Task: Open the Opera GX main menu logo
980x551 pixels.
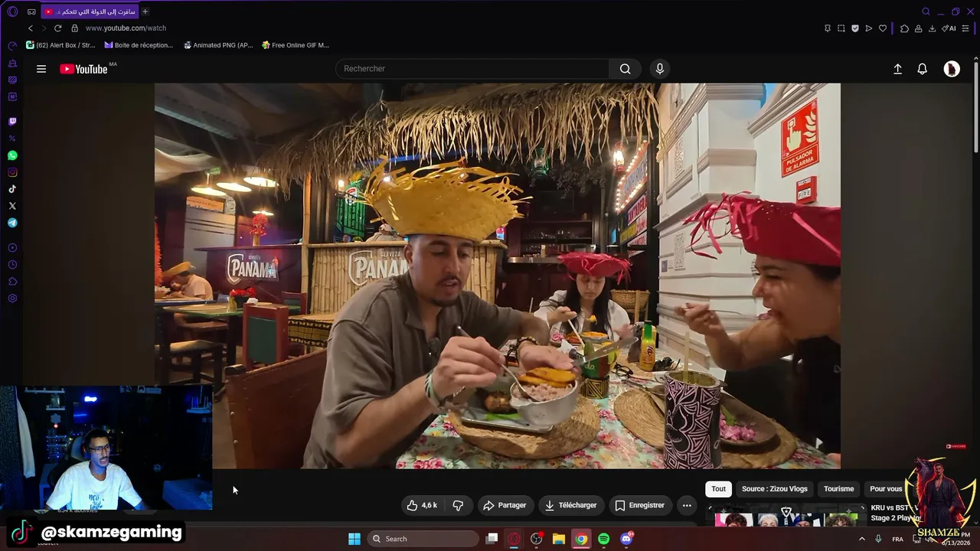Action: (12, 11)
